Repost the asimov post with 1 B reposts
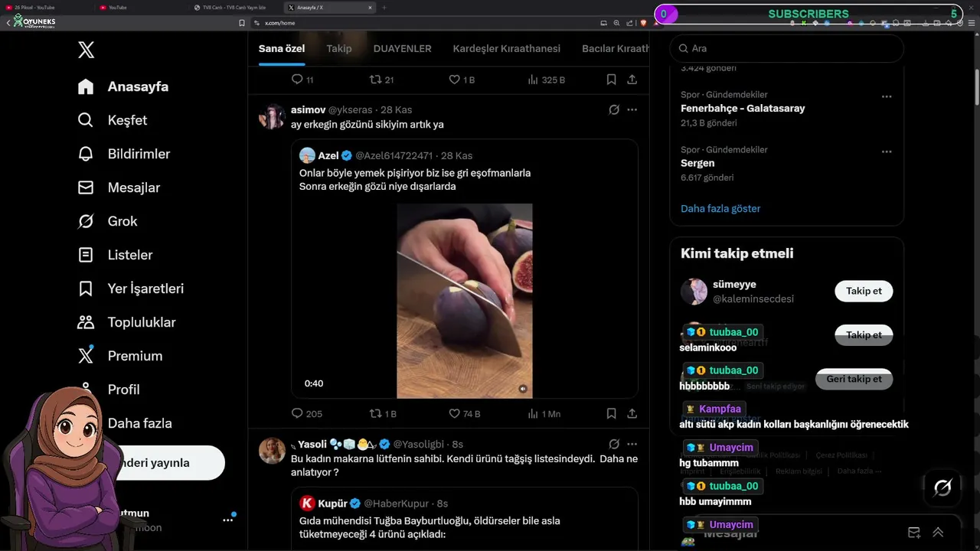This screenshot has height=551, width=980. click(375, 413)
